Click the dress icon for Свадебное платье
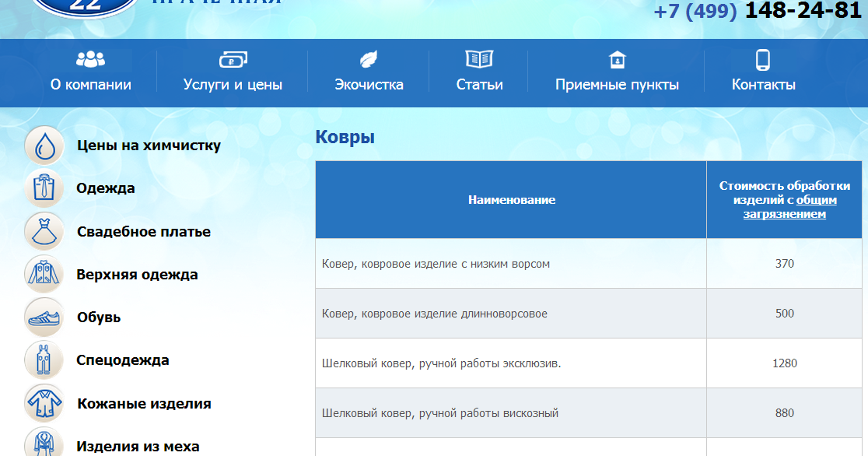868x456 pixels. (44, 232)
